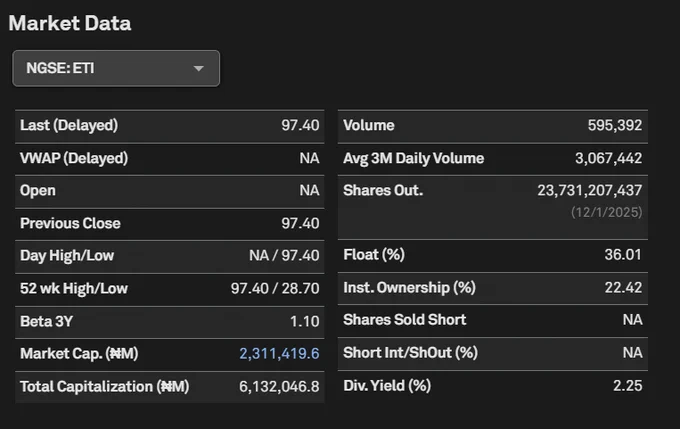The image size is (680, 429).
Task: Click the Day High/Low value
Action: tap(284, 255)
